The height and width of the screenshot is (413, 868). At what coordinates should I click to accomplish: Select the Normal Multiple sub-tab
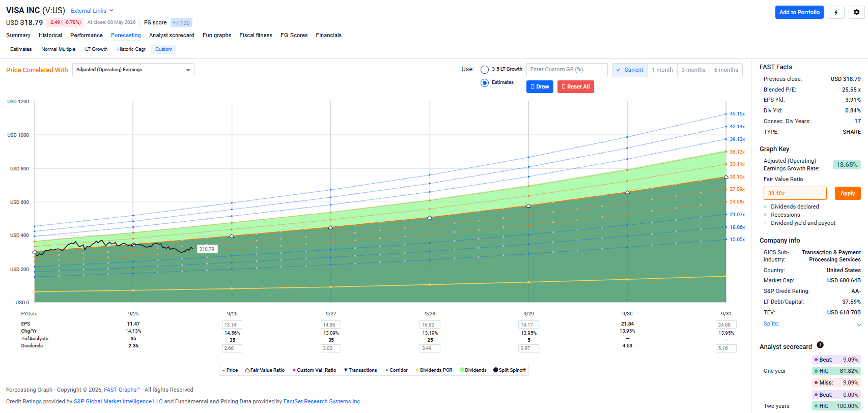tap(59, 49)
